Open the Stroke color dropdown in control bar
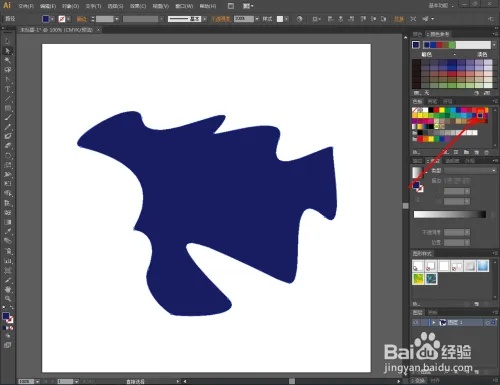The width and height of the screenshot is (500, 385). 68,19
